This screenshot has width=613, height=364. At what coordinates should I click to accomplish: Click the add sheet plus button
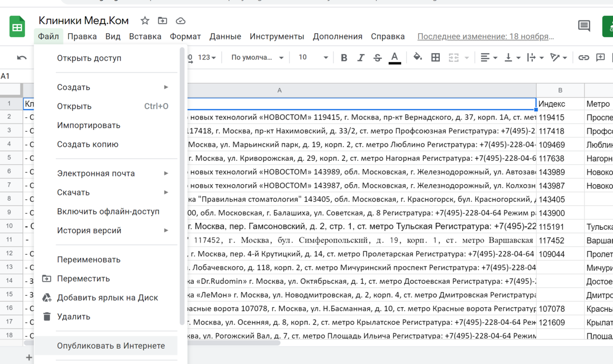(29, 358)
